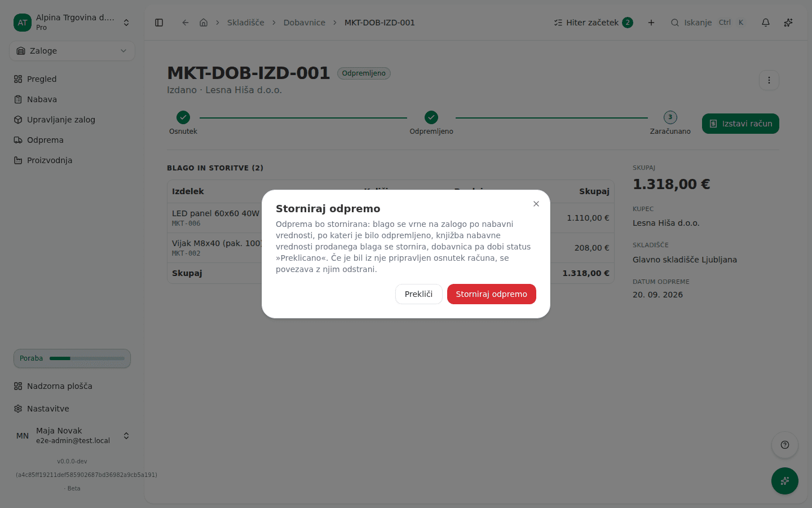Screen dimensions: 812x508
Task: Click the 1.110,00 € row total
Action: click(x=588, y=218)
